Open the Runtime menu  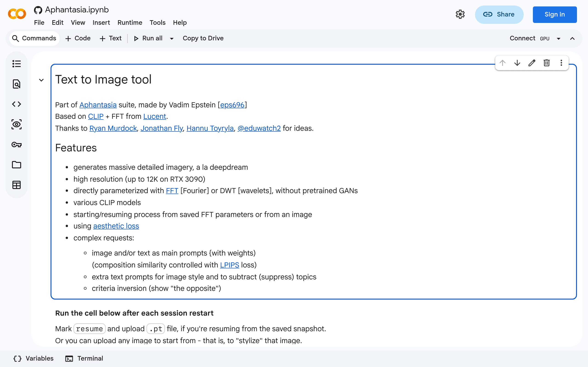(130, 22)
